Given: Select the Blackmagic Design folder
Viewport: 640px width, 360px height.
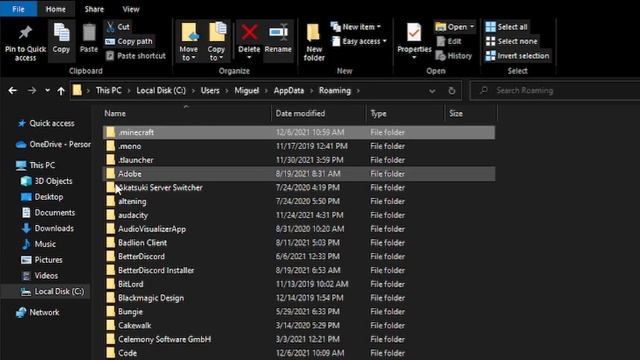Looking at the screenshot, I should pos(299,298).
